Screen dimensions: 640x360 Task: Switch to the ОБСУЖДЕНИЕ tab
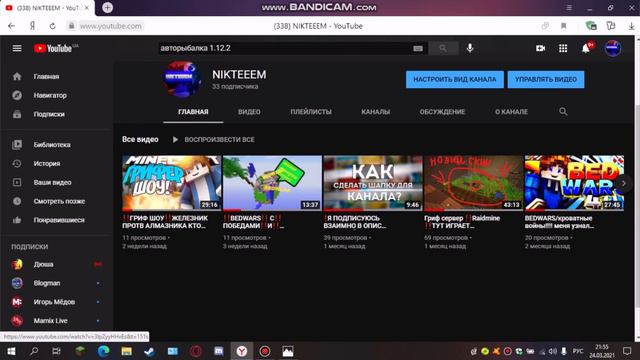[x=442, y=111]
